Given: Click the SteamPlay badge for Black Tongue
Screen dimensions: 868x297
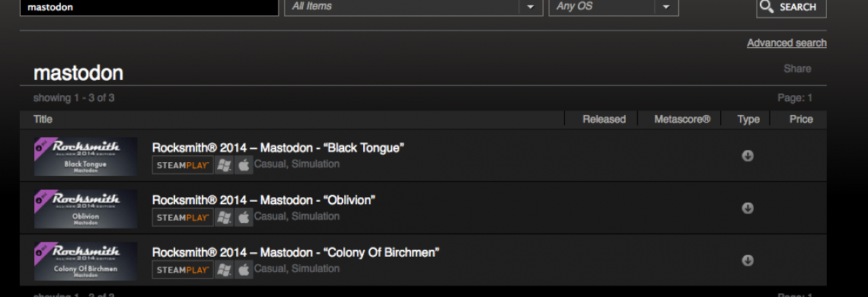Looking at the screenshot, I should (183, 164).
